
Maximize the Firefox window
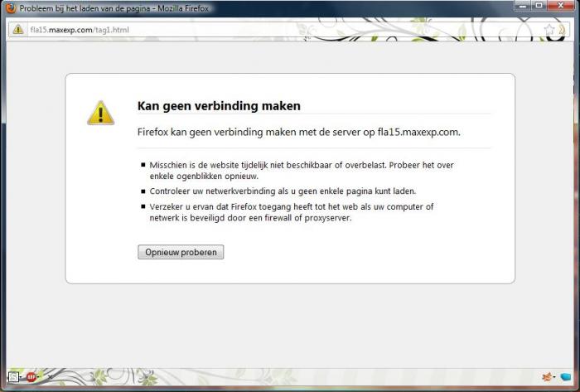[539, 6]
